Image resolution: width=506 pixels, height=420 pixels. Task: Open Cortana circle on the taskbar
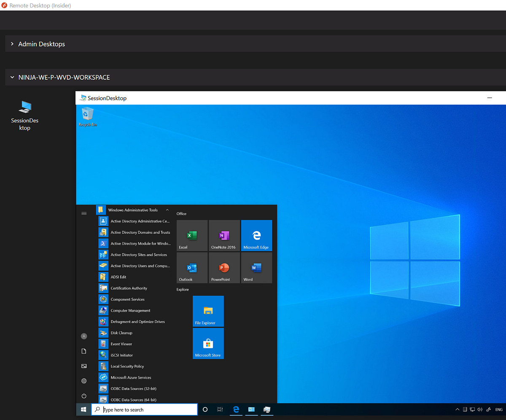point(205,409)
